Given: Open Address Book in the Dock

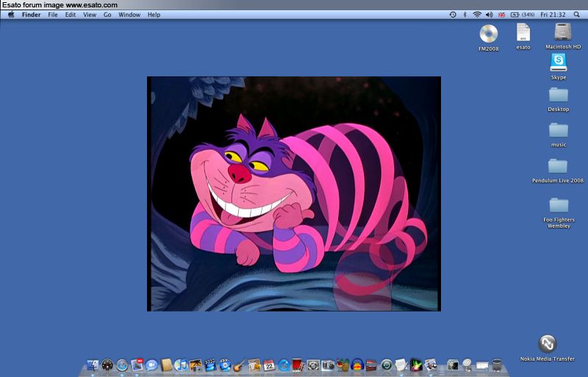Looking at the screenshot, I should [166, 365].
